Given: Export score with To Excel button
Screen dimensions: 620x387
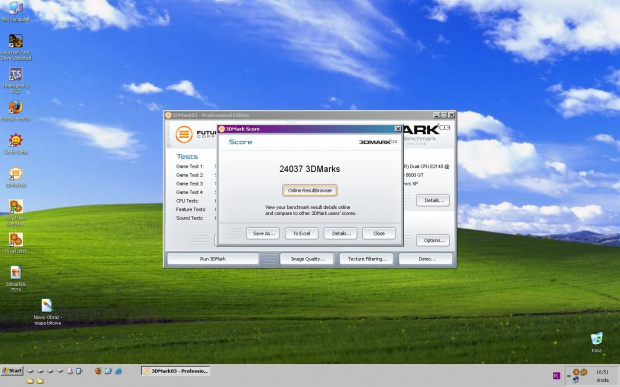Looking at the screenshot, I should point(301,233).
